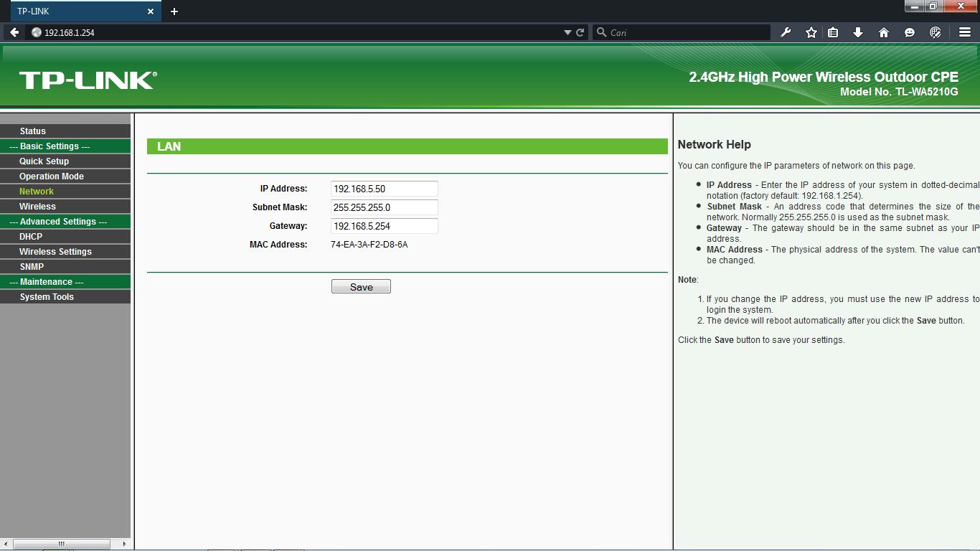The height and width of the screenshot is (551, 980).
Task: Click the Network Help heading
Action: pos(715,145)
